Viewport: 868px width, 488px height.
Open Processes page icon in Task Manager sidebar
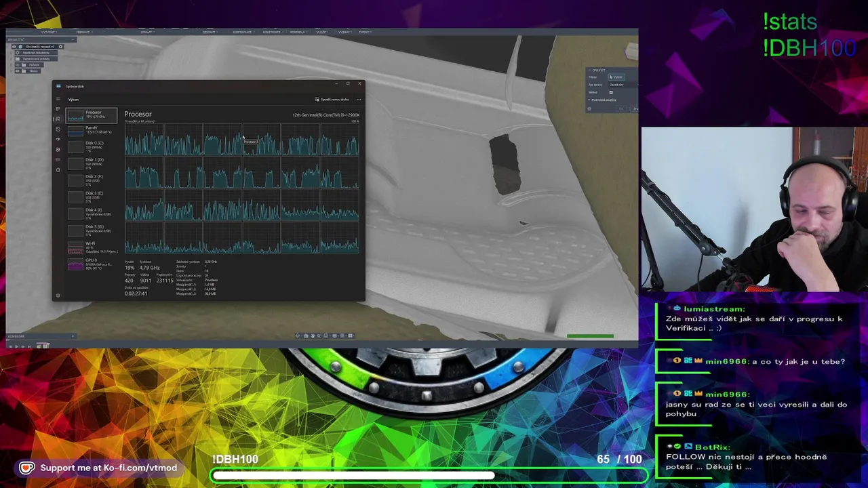58,109
